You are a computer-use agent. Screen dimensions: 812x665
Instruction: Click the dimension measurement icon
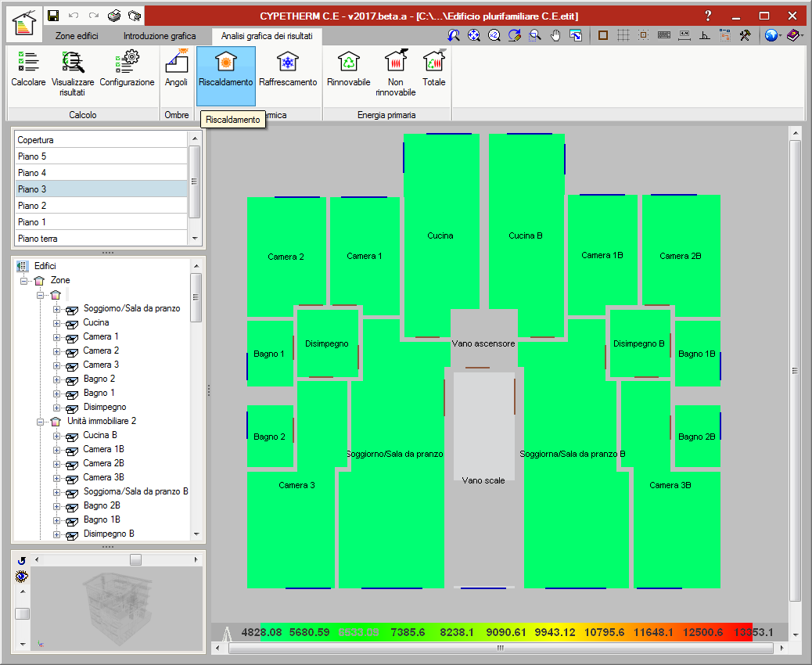[684, 35]
